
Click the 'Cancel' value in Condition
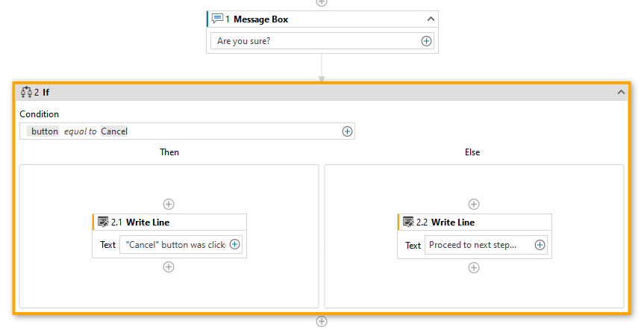point(114,131)
